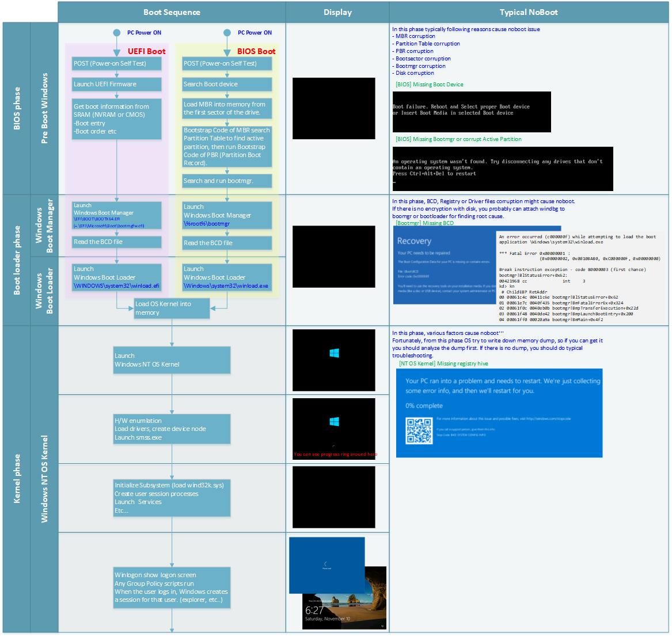Select BIOS Launch Windows Boot Manager box

[x=227, y=215]
